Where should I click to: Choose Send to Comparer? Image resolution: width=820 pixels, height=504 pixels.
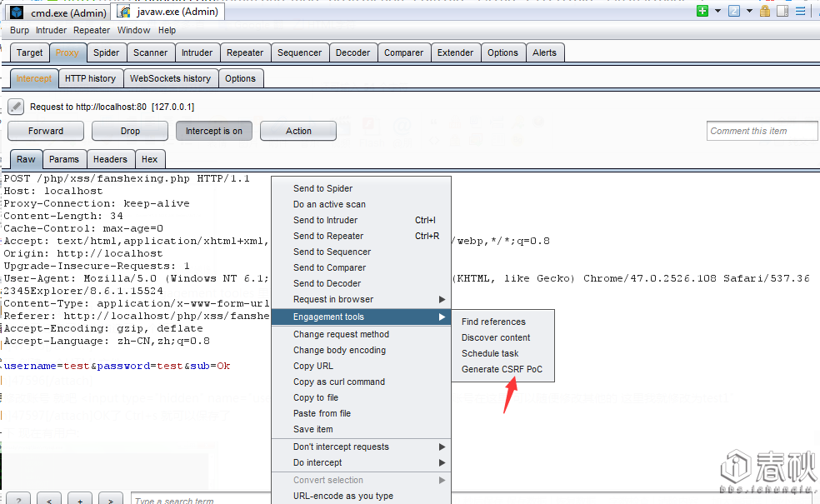tap(362, 267)
